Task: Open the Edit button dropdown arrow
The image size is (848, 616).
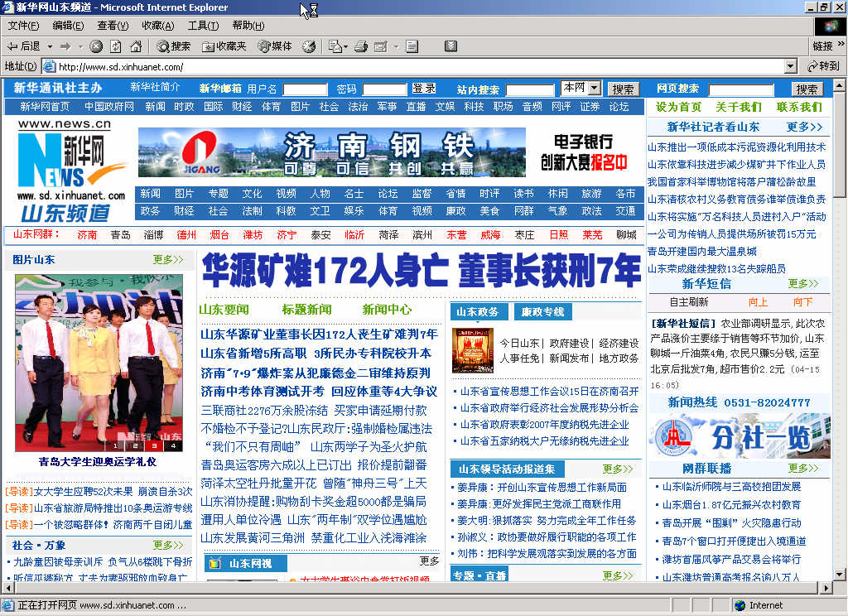Action: click(396, 46)
